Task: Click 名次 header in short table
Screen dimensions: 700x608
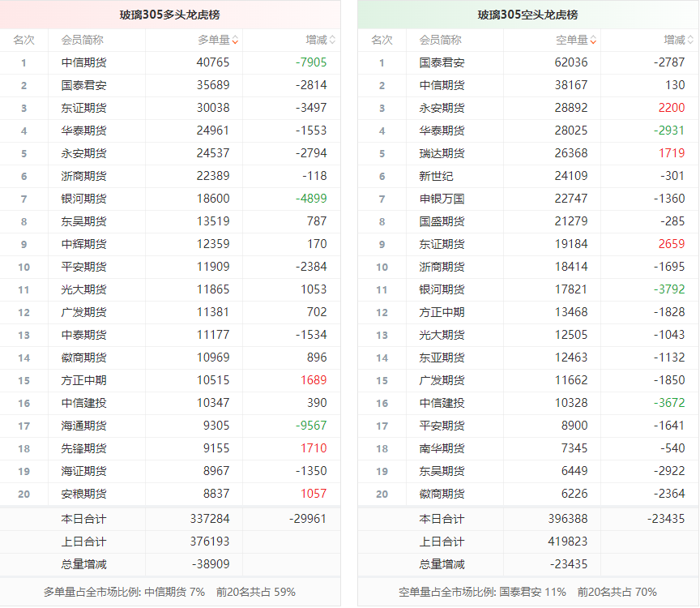Action: 382,40
